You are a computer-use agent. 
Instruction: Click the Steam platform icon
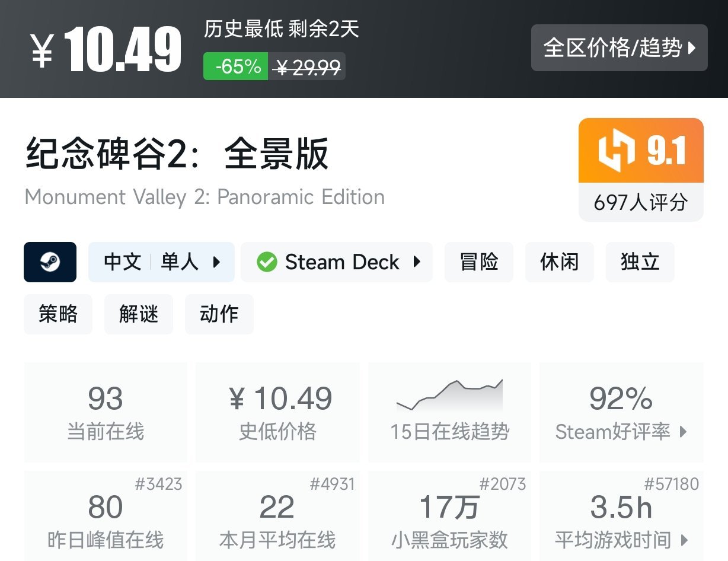click(x=50, y=262)
